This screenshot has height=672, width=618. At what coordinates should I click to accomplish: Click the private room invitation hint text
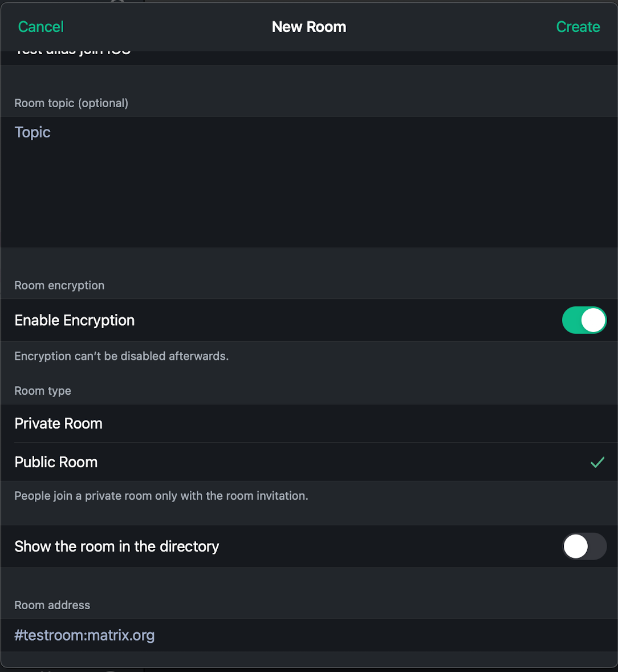[161, 496]
